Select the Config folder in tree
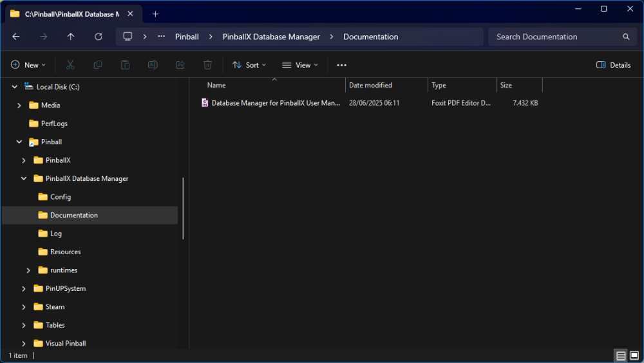Screen dimensions: 644x363 [x=61, y=197]
